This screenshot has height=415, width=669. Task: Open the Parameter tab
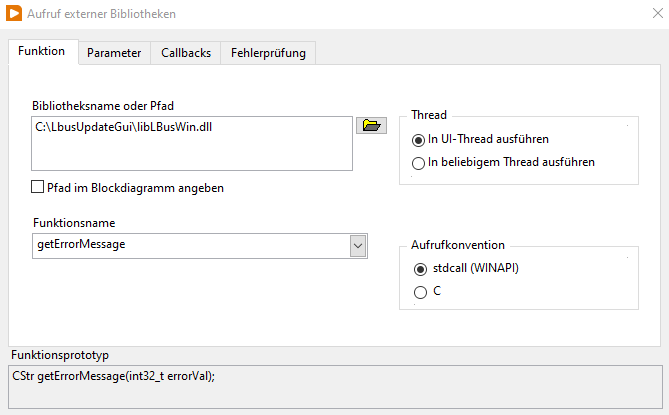point(114,53)
